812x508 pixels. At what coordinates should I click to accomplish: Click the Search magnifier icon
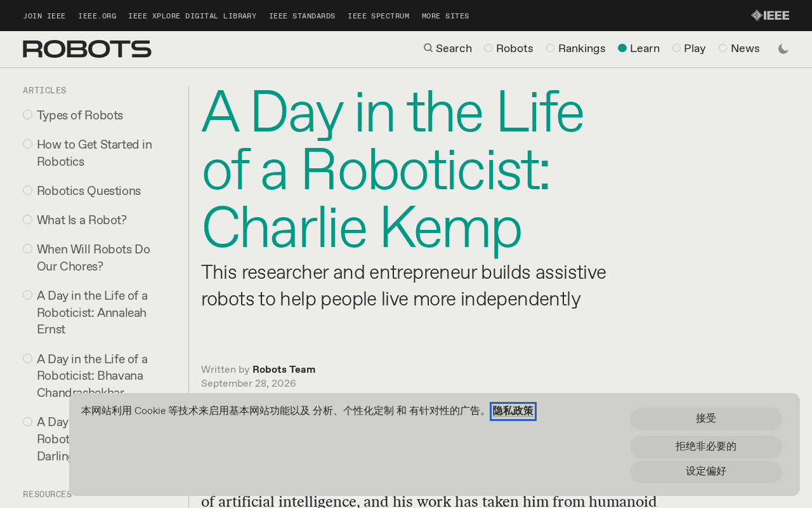click(428, 48)
